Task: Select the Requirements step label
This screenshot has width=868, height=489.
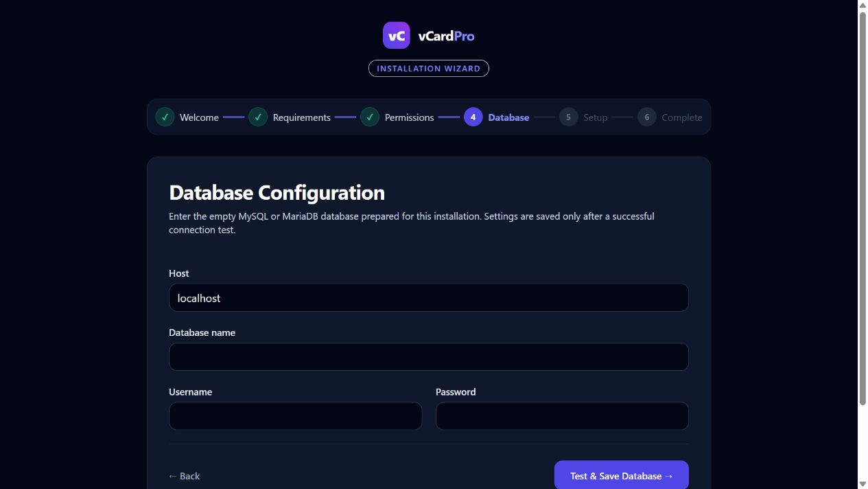Action: click(302, 117)
